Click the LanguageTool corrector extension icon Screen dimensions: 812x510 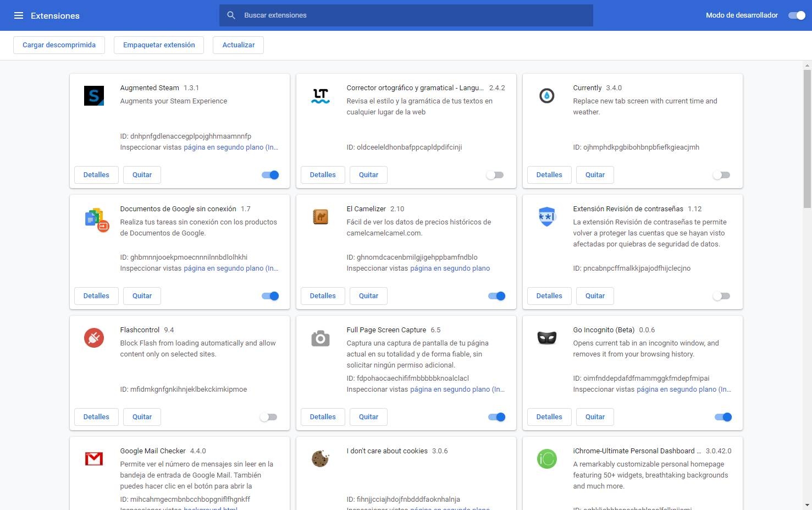(x=321, y=96)
